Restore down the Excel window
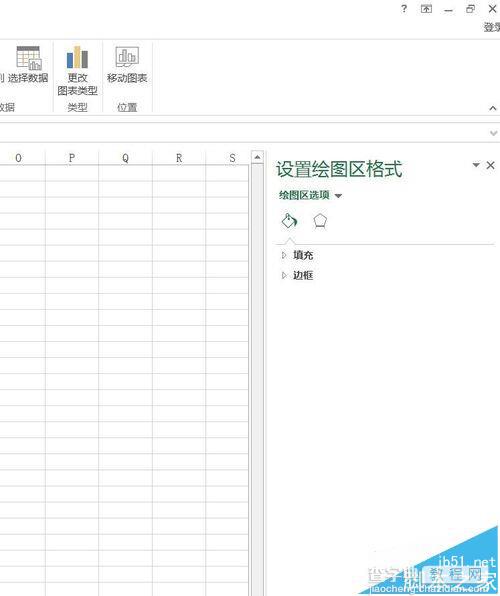This screenshot has width=500, height=596. click(x=470, y=9)
